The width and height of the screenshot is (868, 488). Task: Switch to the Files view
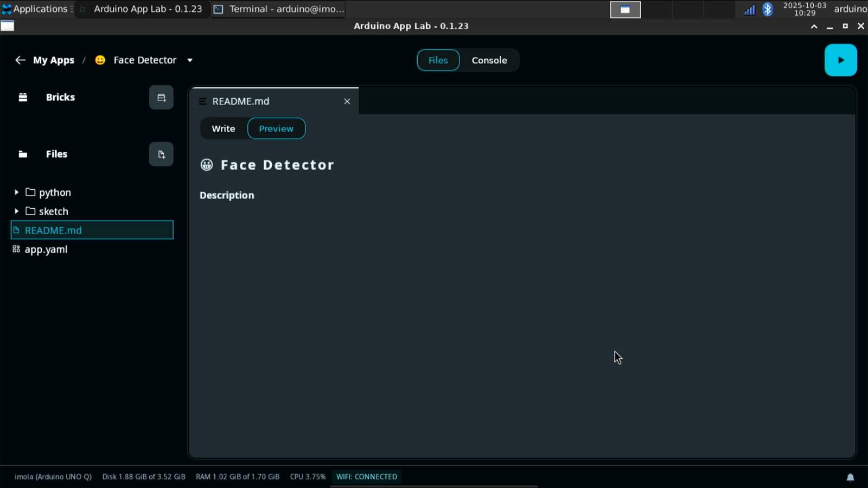pos(438,60)
